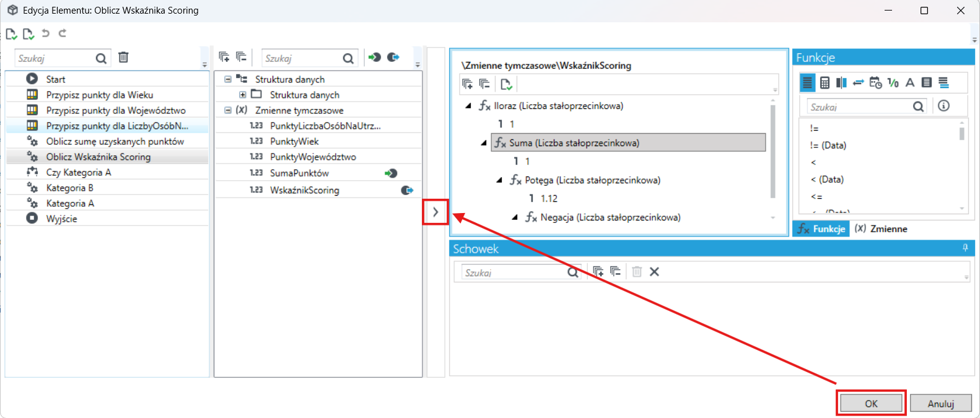980x418 pixels.
Task: Collapse the top Struktura danych root node
Action: click(x=228, y=79)
